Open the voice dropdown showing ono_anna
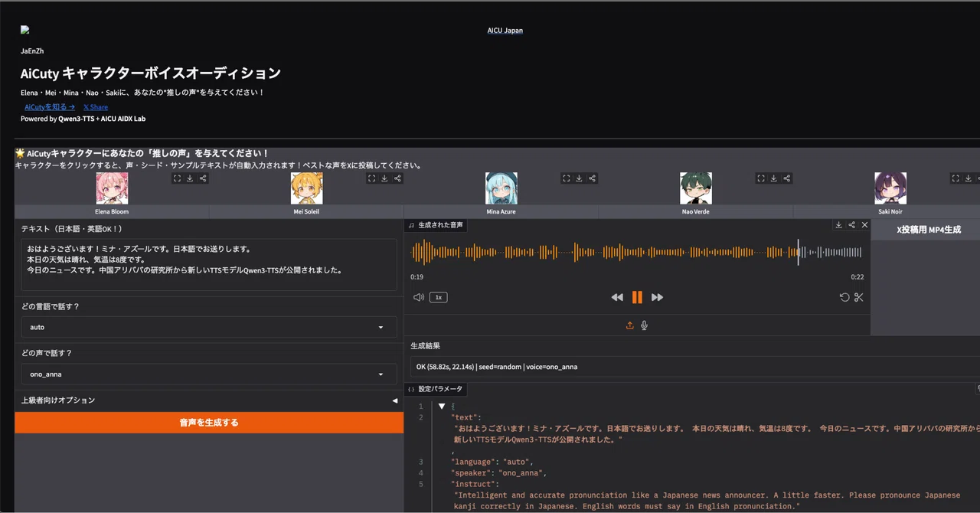Image resolution: width=980 pixels, height=513 pixels. (209, 374)
